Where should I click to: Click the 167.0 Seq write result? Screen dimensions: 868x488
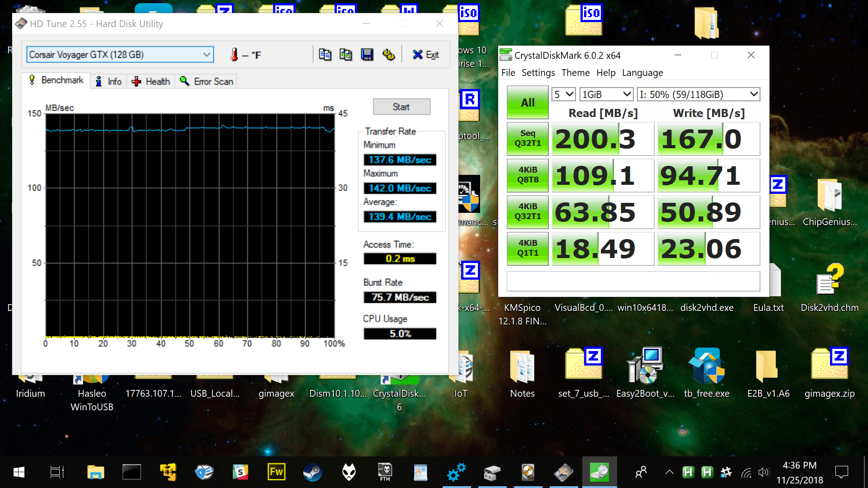[708, 139]
